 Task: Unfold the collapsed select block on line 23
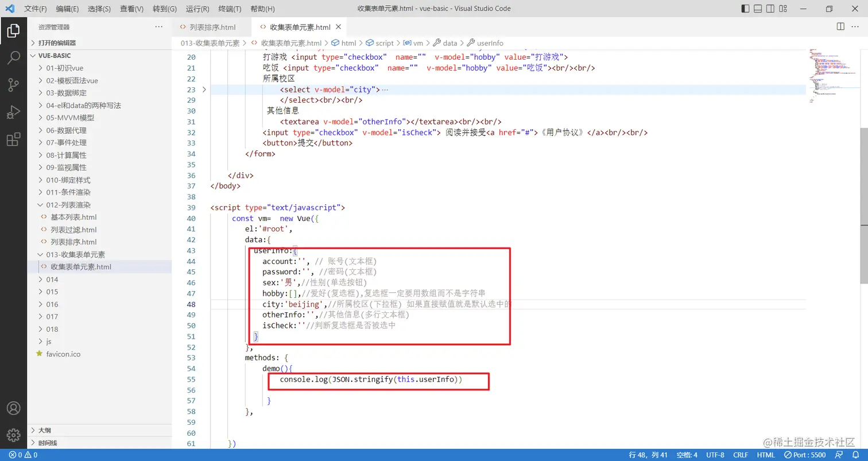click(x=204, y=90)
